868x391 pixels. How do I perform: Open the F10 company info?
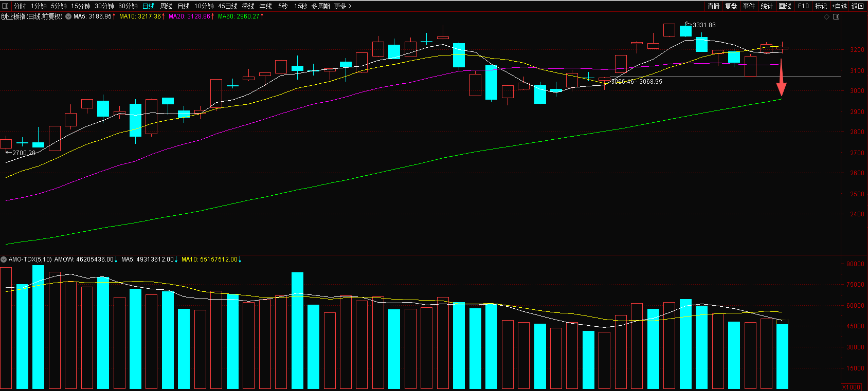[803, 6]
